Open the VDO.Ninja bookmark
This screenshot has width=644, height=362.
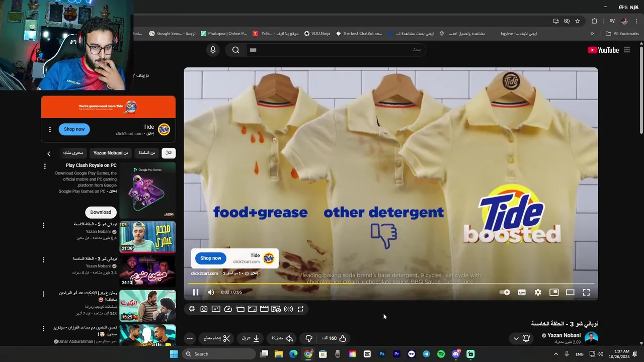(317, 34)
